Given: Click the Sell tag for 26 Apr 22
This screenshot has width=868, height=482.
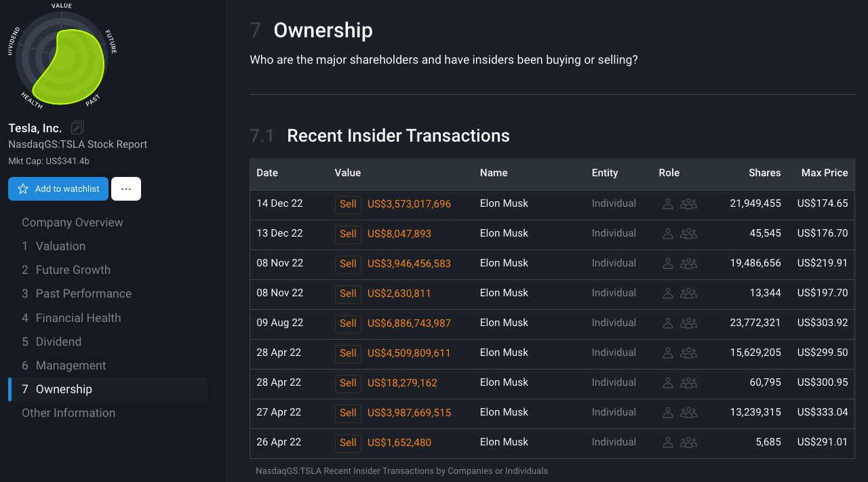Looking at the screenshot, I should [x=348, y=443].
